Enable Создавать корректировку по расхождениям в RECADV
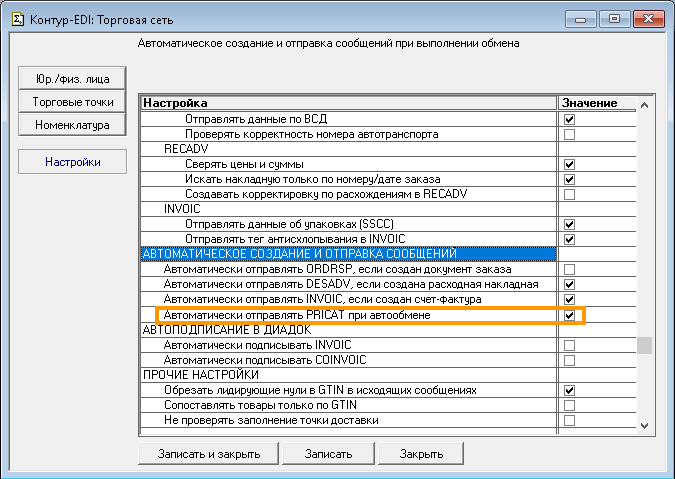The image size is (675, 479). tap(569, 194)
